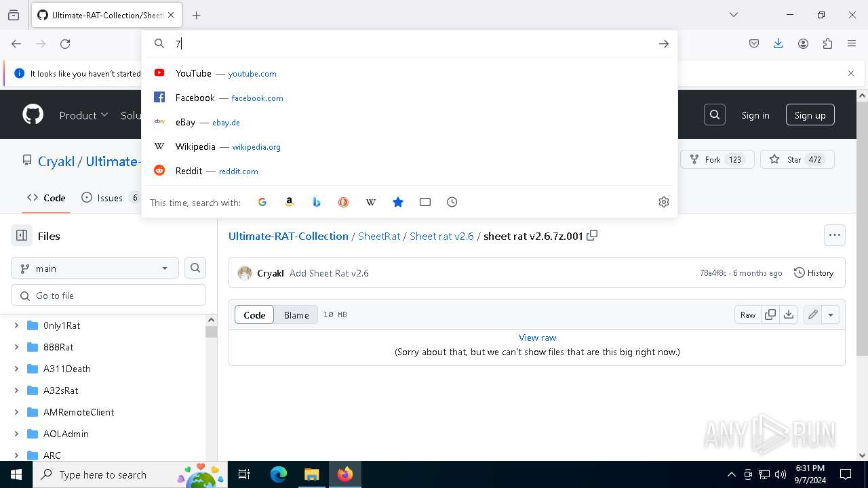Screen dimensions: 868x488
Task: Dismiss the notification bar with the X
Action: tap(851, 73)
